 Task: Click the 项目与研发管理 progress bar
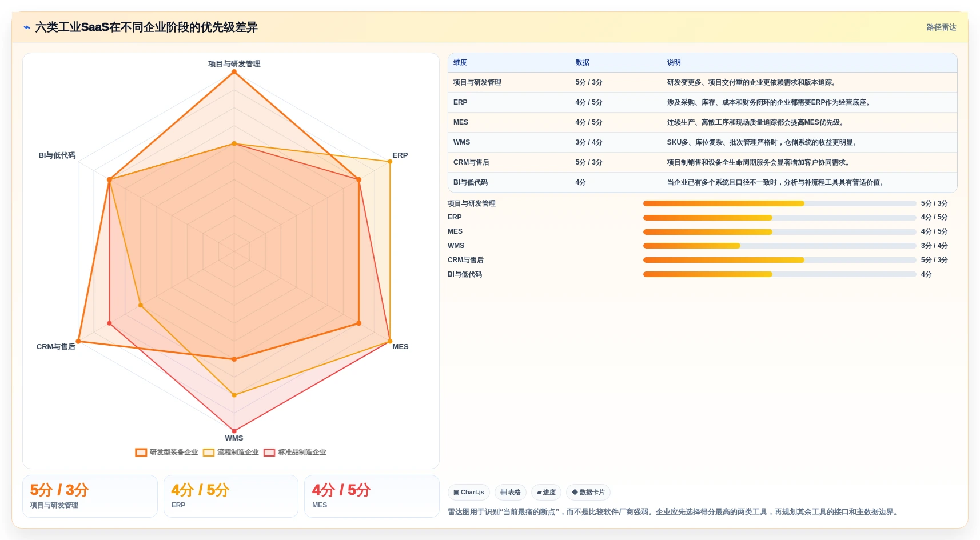tap(779, 203)
